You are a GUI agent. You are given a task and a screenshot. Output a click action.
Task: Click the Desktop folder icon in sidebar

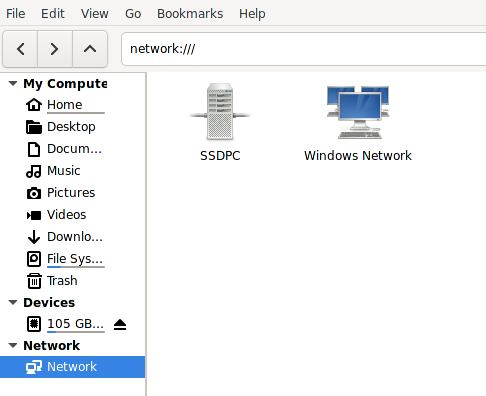tap(34, 127)
